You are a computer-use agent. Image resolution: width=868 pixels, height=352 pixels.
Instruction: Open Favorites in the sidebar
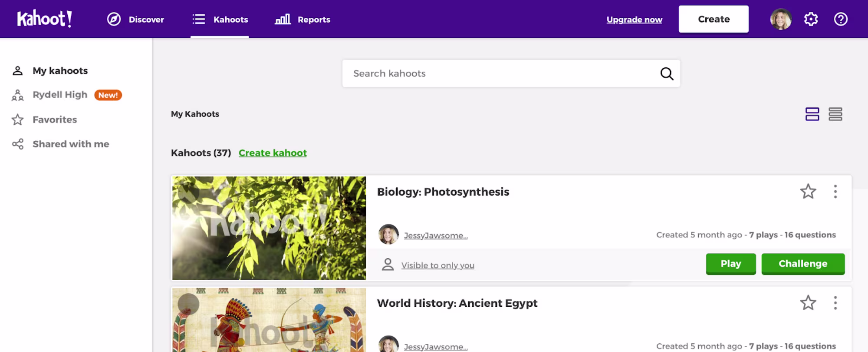pyautogui.click(x=44, y=120)
